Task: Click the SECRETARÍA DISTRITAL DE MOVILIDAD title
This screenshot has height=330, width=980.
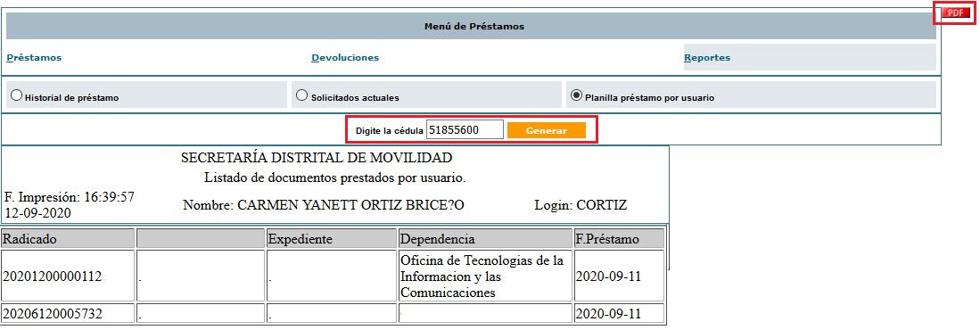Action: (x=317, y=158)
